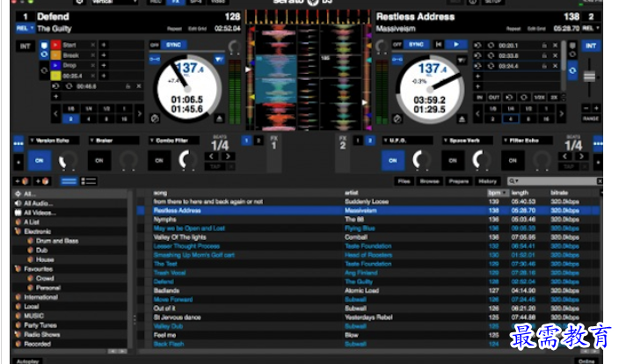Eject track from right deck
The width and height of the screenshot is (619, 364).
click(462, 119)
